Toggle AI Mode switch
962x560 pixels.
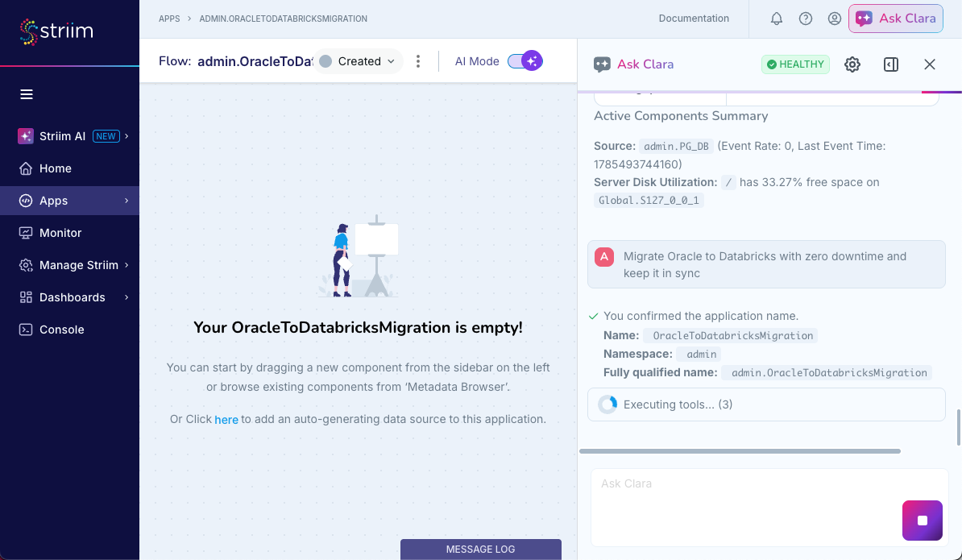pos(525,61)
